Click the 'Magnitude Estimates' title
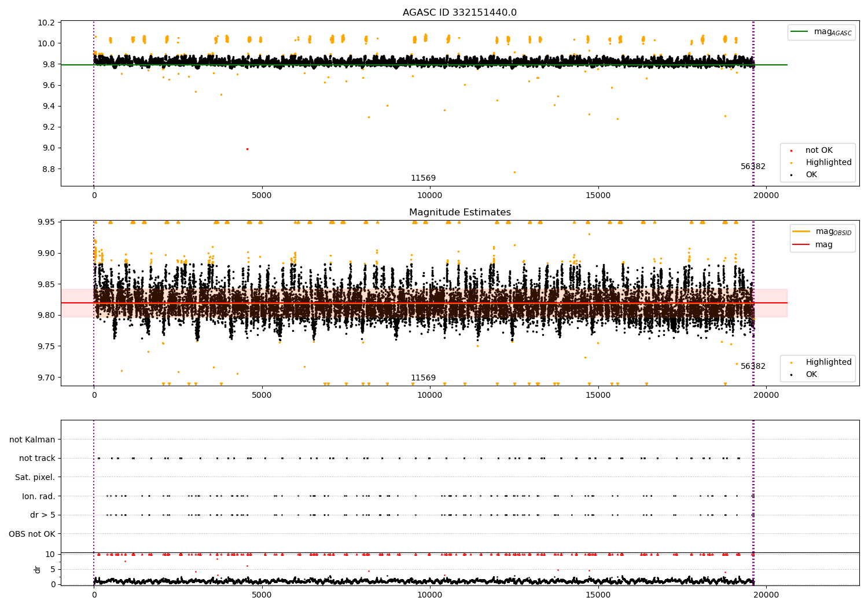 (459, 213)
